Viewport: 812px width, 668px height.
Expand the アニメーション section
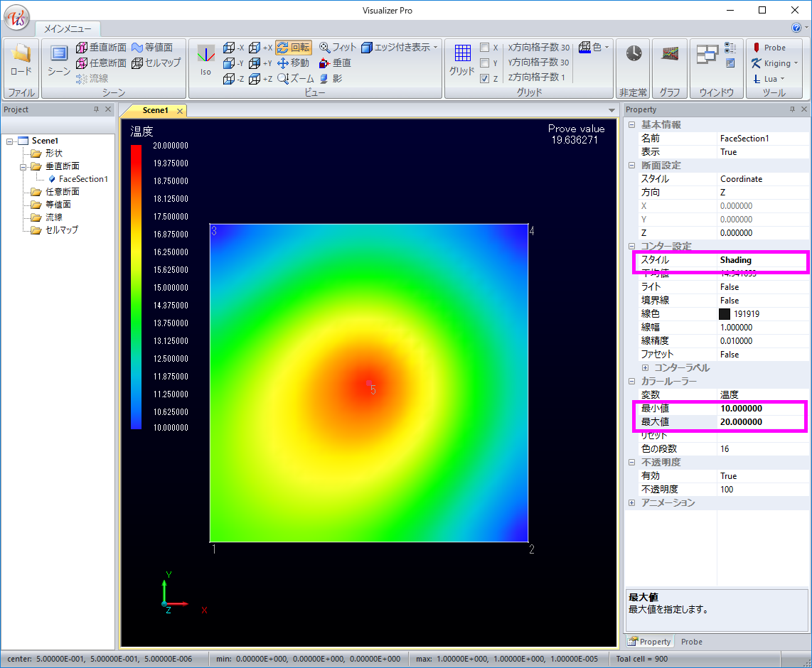[632, 503]
